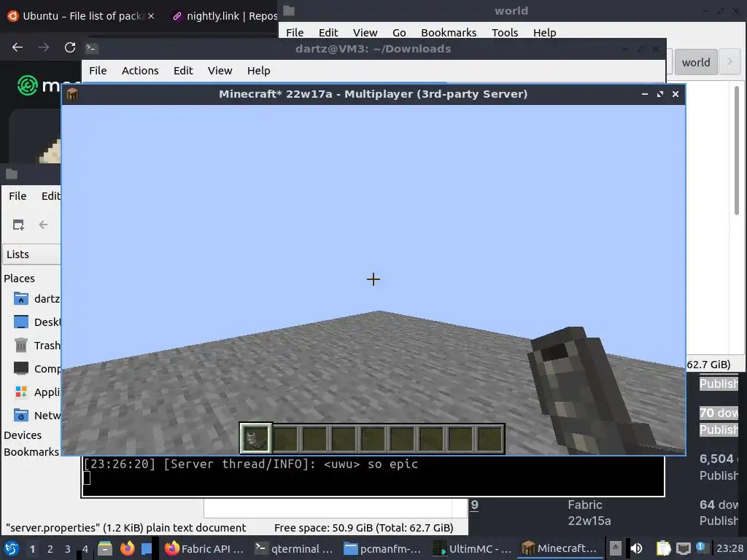Image resolution: width=747 pixels, height=560 pixels.
Task: Switch to the Ubuntu File list browser tab
Action: point(82,16)
